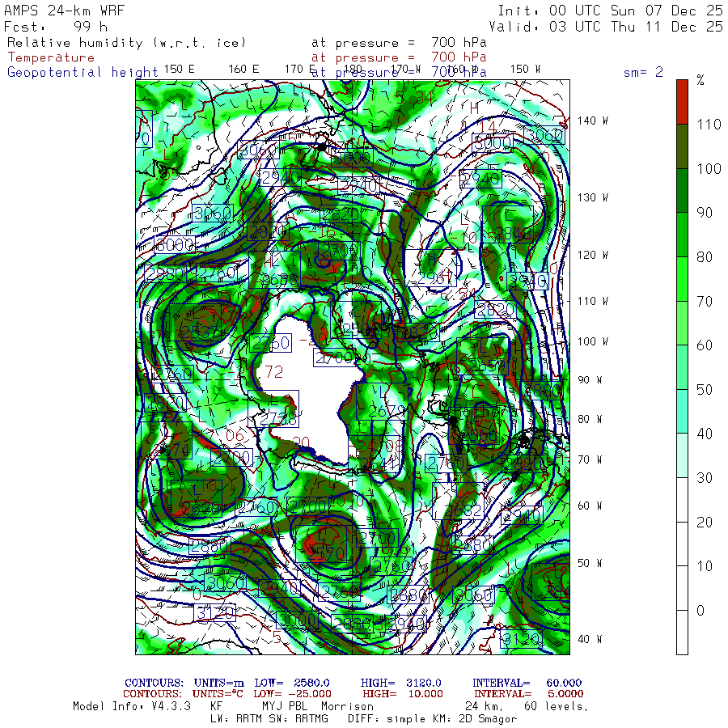Select the '140 W' longitude label
728x728 pixels.
tap(592, 121)
